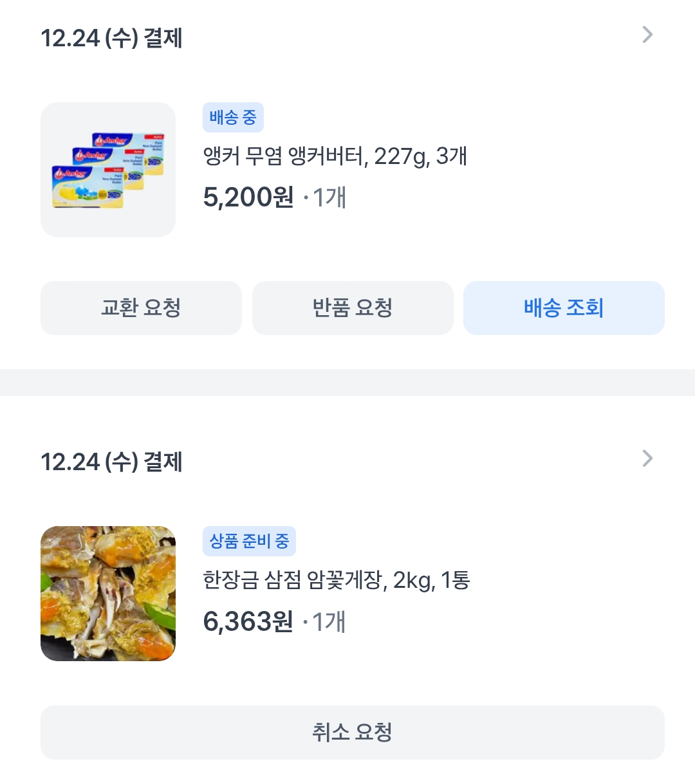The image size is (695, 784).
Task: Open the marinated crab product image
Action: (x=108, y=594)
